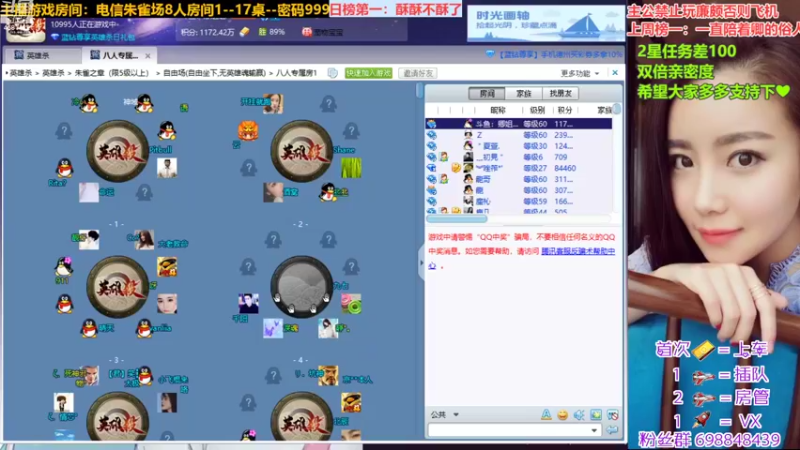Sit at the empty top-right seat of table 2
This screenshot has height=450, width=800.
(x=328, y=104)
